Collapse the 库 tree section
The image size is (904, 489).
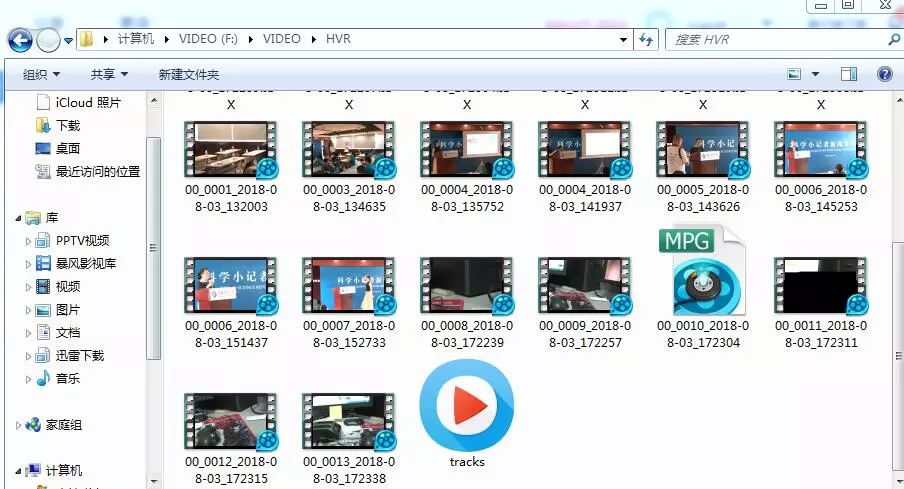(18, 218)
